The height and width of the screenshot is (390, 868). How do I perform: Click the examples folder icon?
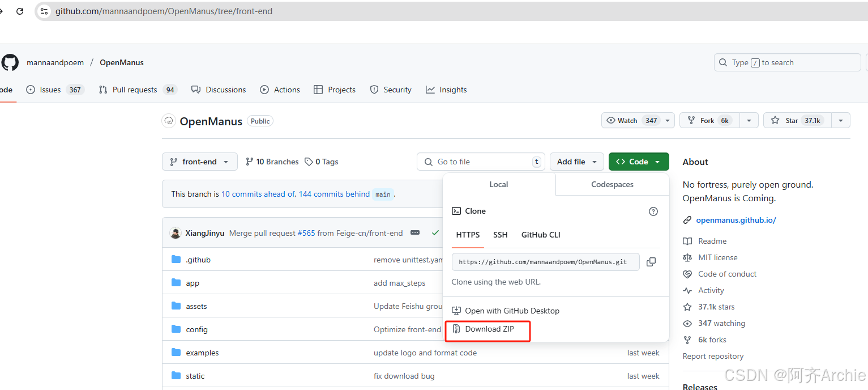coord(176,353)
